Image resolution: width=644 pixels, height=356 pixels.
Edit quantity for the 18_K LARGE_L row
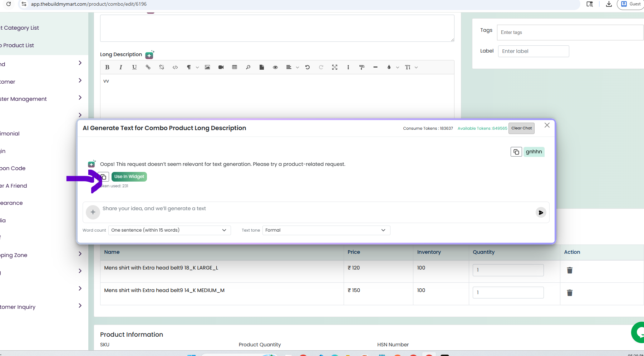(x=508, y=270)
